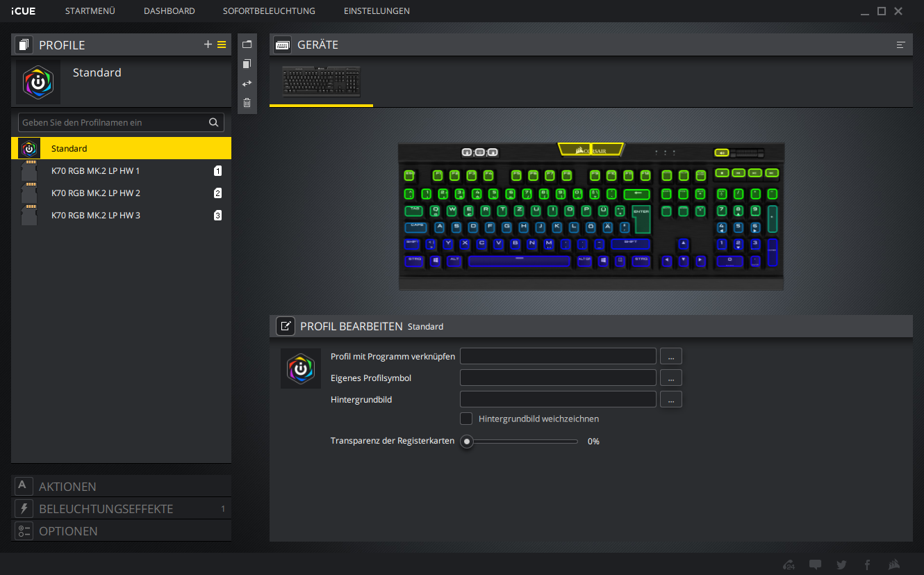Select profile K70 RGB MK.2 LP HW 1
This screenshot has width=924, height=575.
coord(121,170)
